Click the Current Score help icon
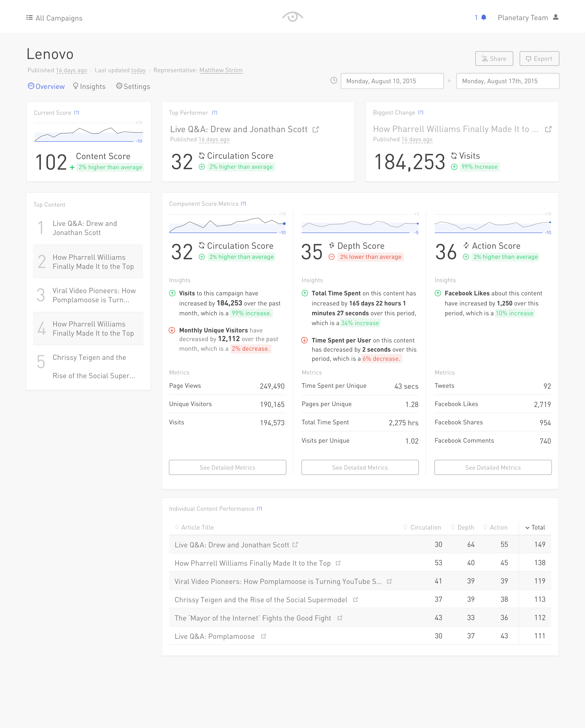This screenshot has height=728, width=585. point(77,112)
